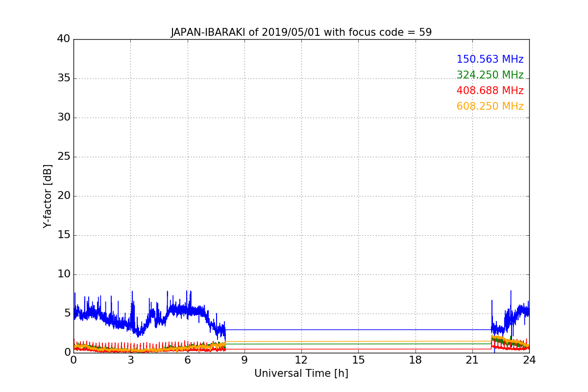Click the flat red 408.688 MHz line segment
The height and width of the screenshot is (392, 588).
pos(358,349)
